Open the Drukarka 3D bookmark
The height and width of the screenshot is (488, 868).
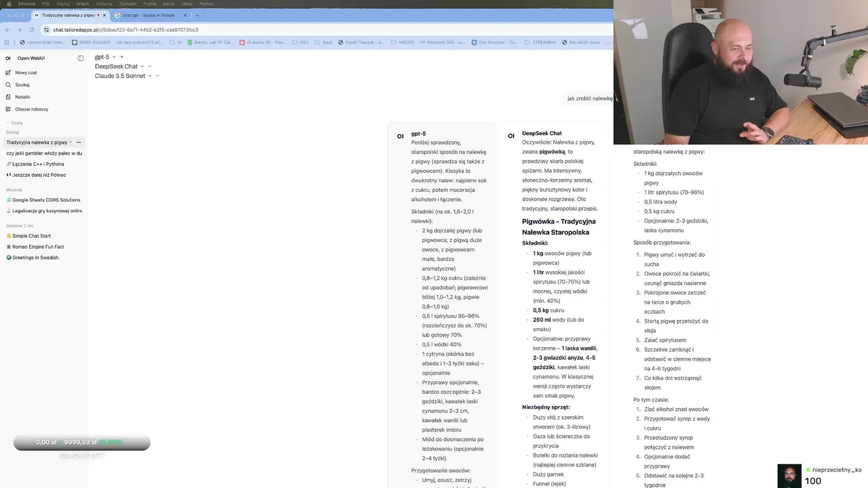click(x=264, y=42)
